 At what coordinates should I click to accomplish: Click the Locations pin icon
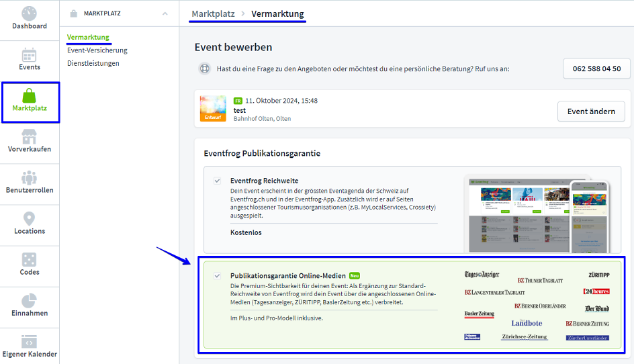30,218
